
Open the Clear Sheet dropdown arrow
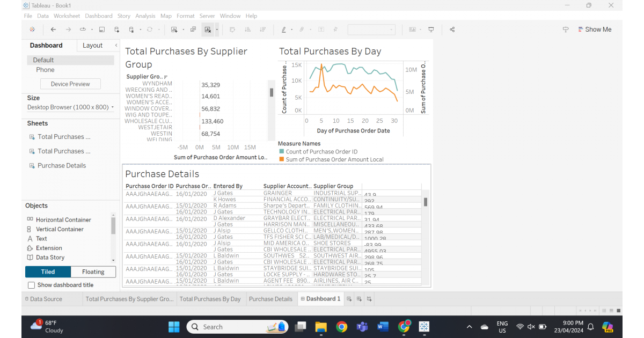[217, 30]
